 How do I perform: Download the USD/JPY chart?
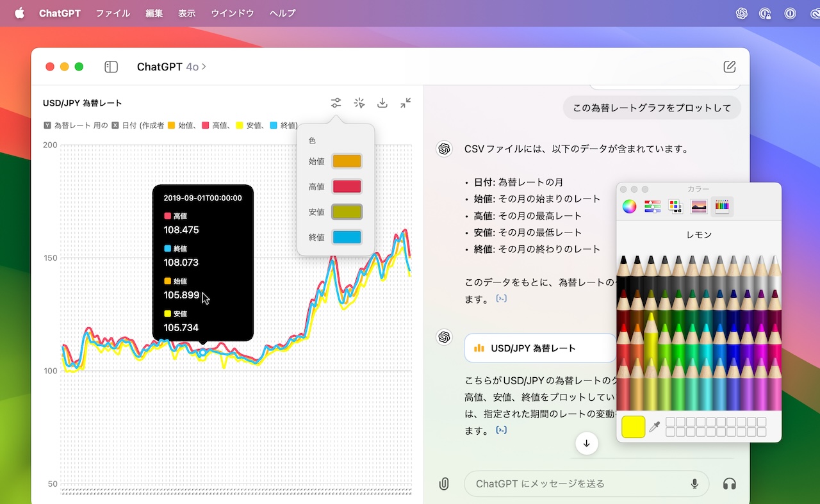pos(382,102)
